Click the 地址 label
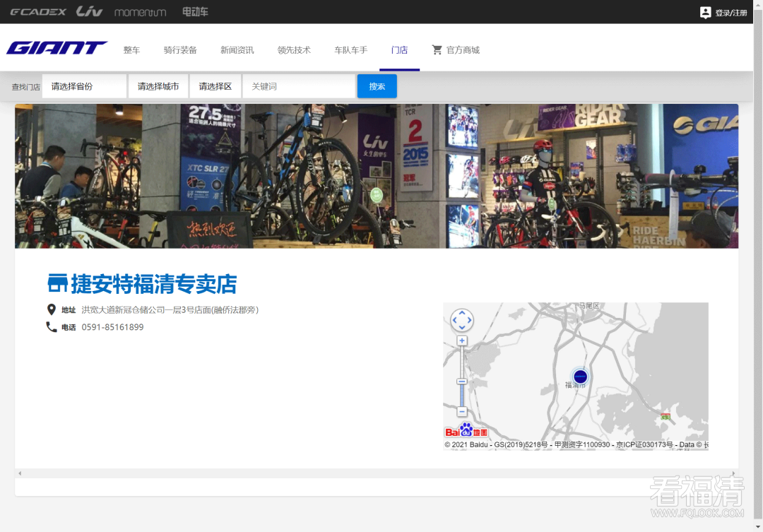The width and height of the screenshot is (763, 532). click(x=69, y=310)
